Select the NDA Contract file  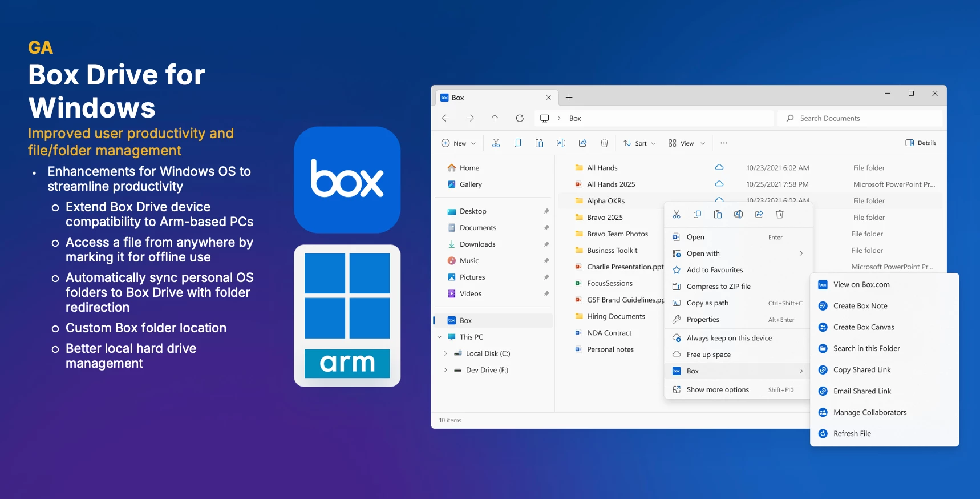point(609,333)
